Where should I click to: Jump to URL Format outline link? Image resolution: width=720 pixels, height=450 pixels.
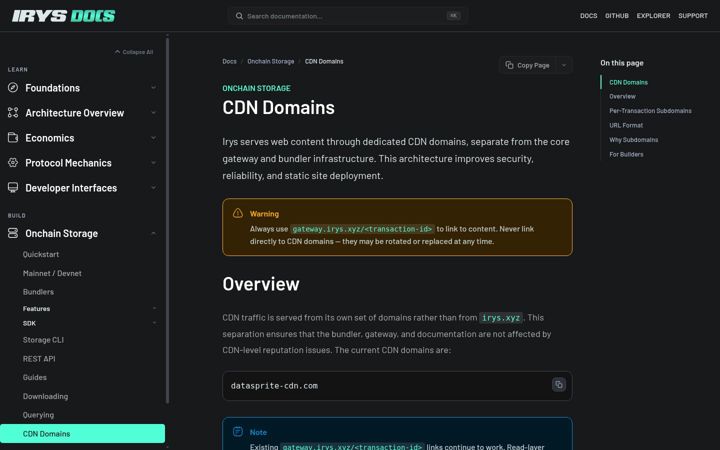[x=626, y=125]
